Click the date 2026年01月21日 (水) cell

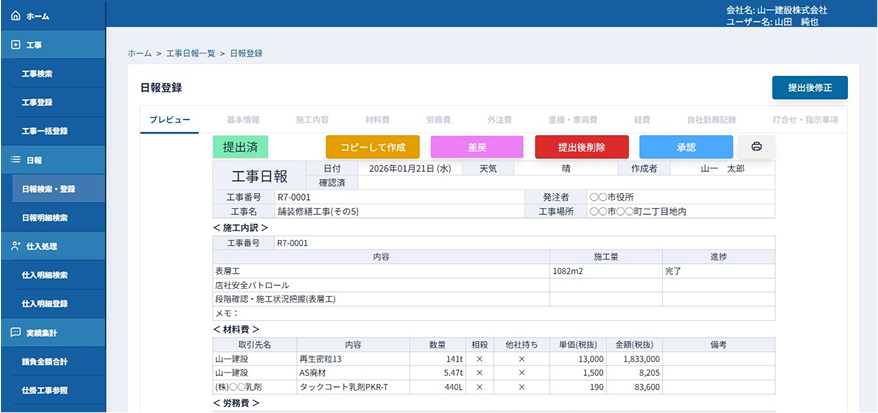click(x=409, y=168)
